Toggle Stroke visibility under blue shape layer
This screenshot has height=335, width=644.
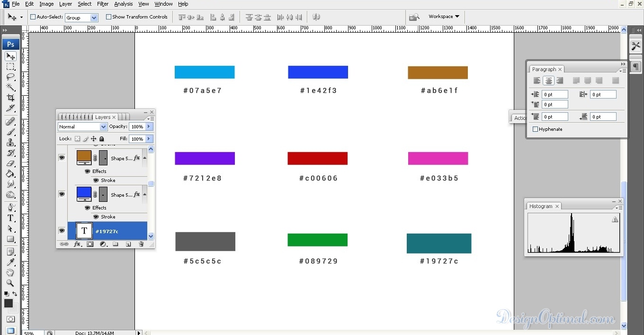coord(96,217)
